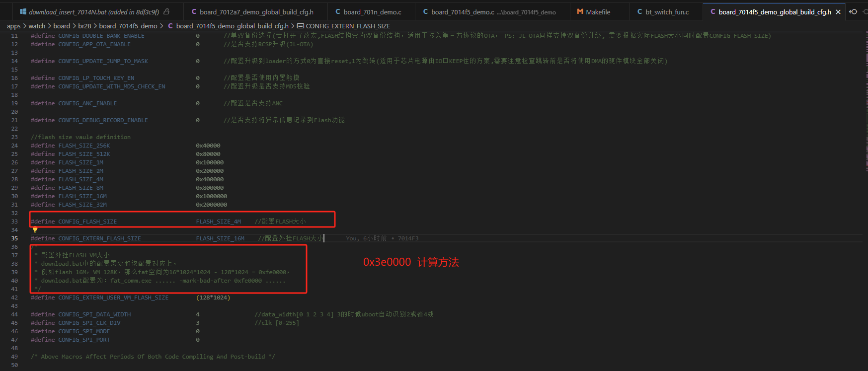
Task: Click 'watch' in the breadcrumb path
Action: pyautogui.click(x=37, y=26)
